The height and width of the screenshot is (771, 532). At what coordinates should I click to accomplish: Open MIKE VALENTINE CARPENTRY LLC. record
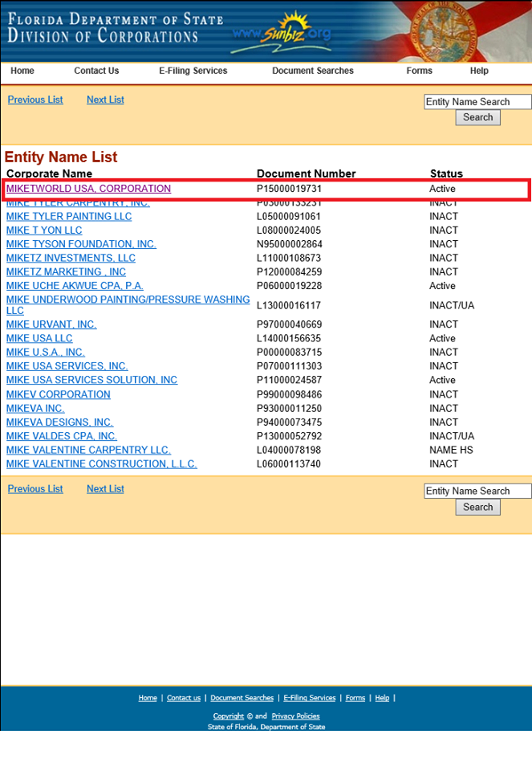point(88,450)
